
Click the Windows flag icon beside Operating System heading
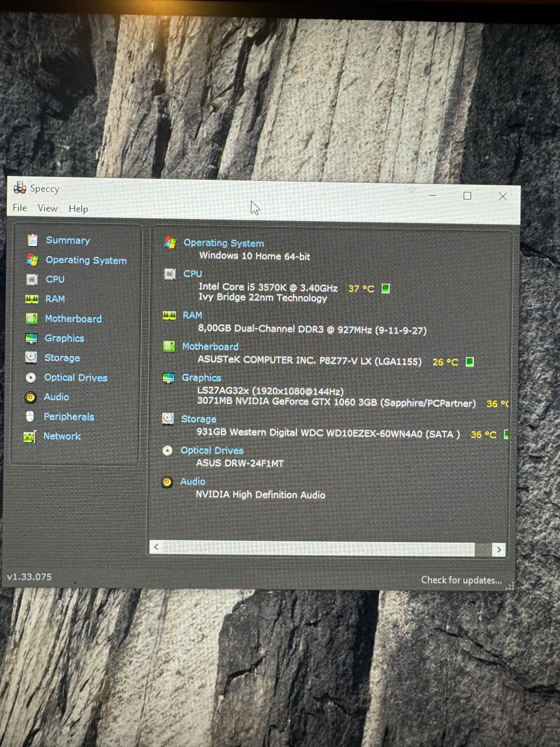[x=170, y=242]
